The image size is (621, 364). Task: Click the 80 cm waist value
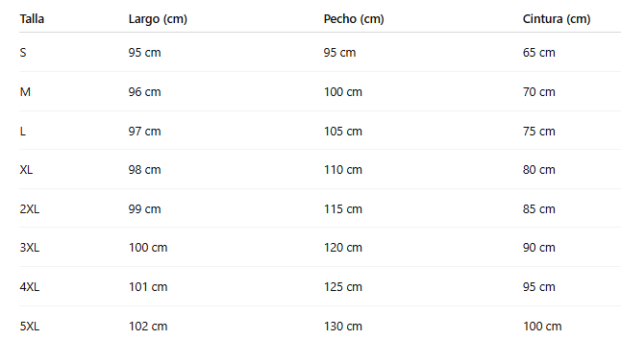coord(539,170)
